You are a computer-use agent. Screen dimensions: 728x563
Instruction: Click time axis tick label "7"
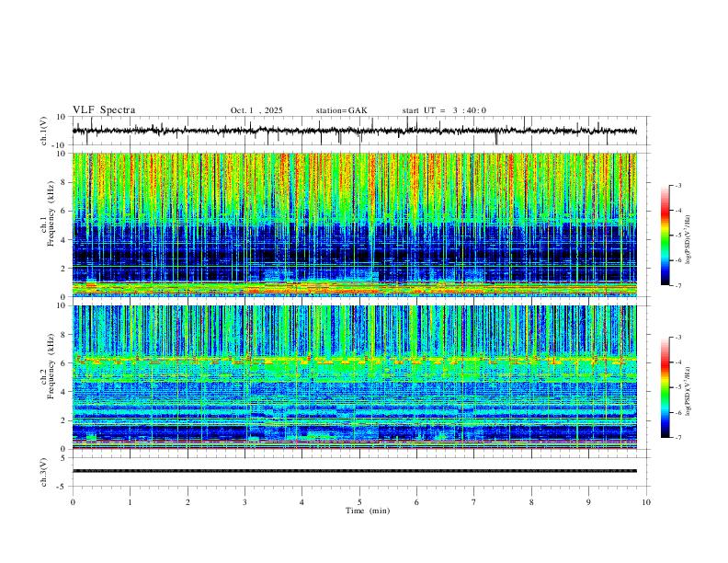(x=474, y=502)
